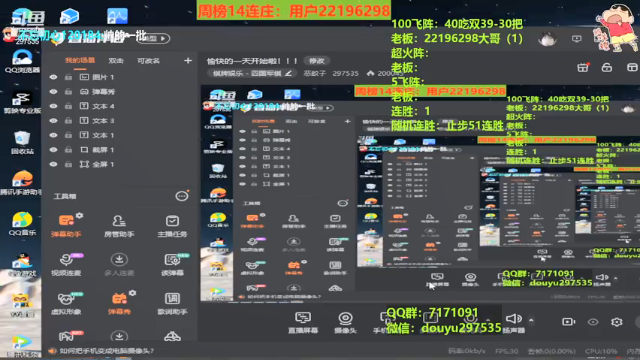
Task: Click the screen message icon beside the avatar
Action: click(x=576, y=39)
